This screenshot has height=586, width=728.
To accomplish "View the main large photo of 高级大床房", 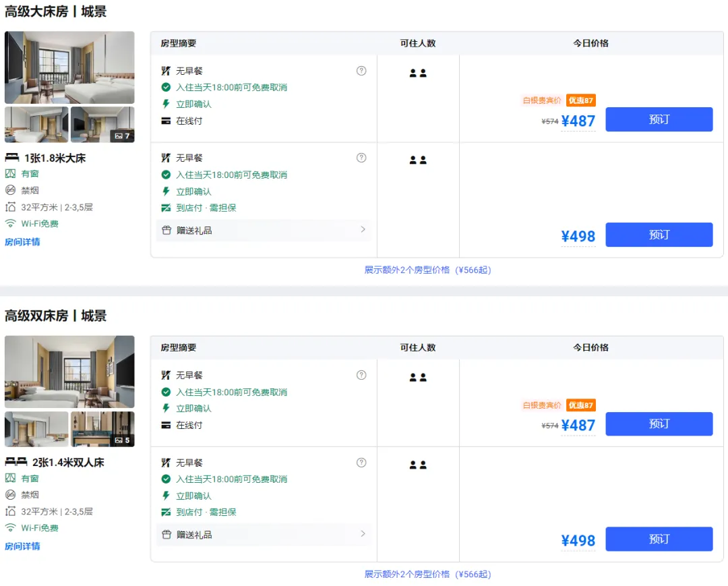I will pos(69,67).
